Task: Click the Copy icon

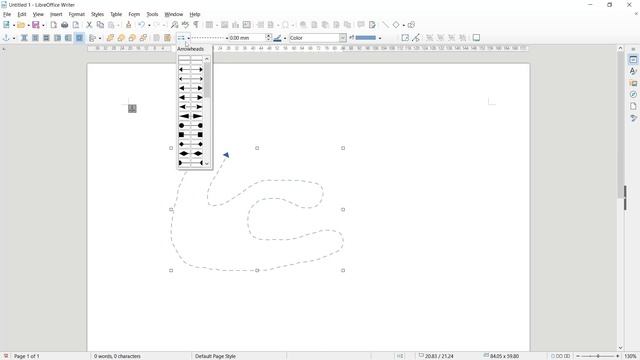Action: (x=100, y=25)
